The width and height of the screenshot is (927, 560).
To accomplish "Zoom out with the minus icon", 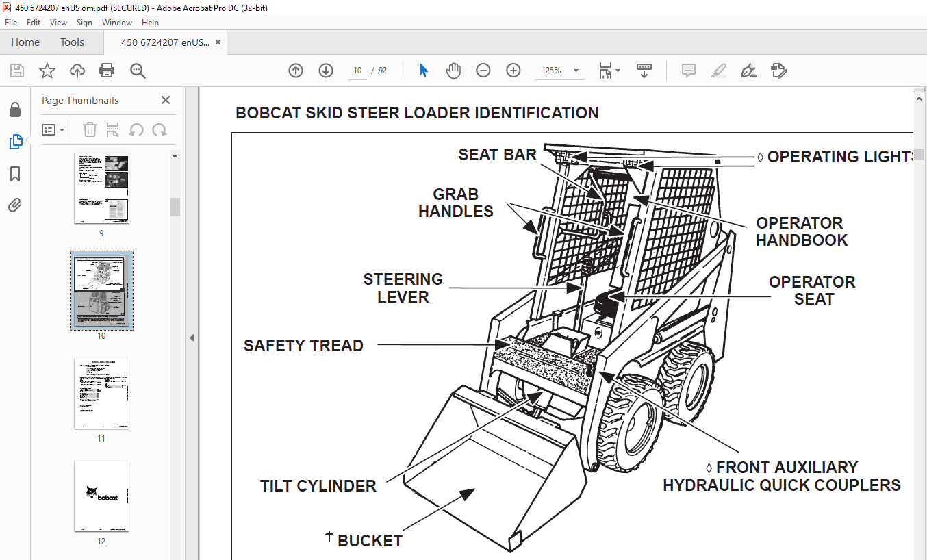I will pyautogui.click(x=483, y=71).
